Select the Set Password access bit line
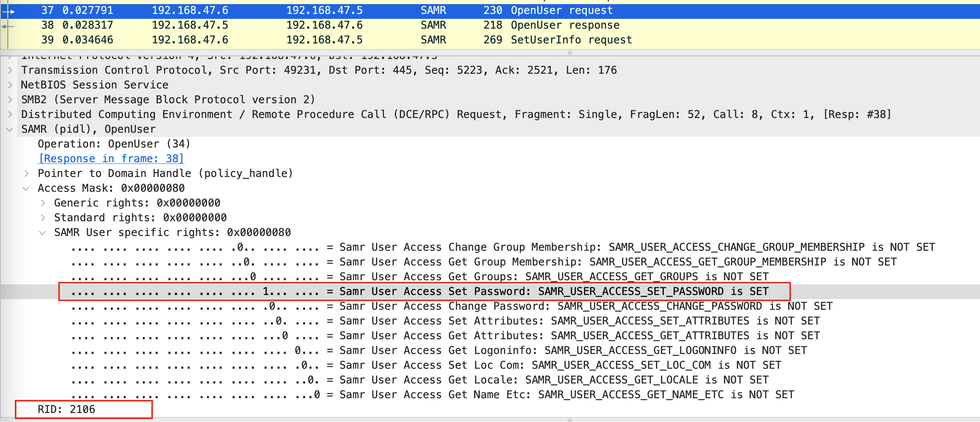The height and width of the screenshot is (422, 980). [x=424, y=292]
